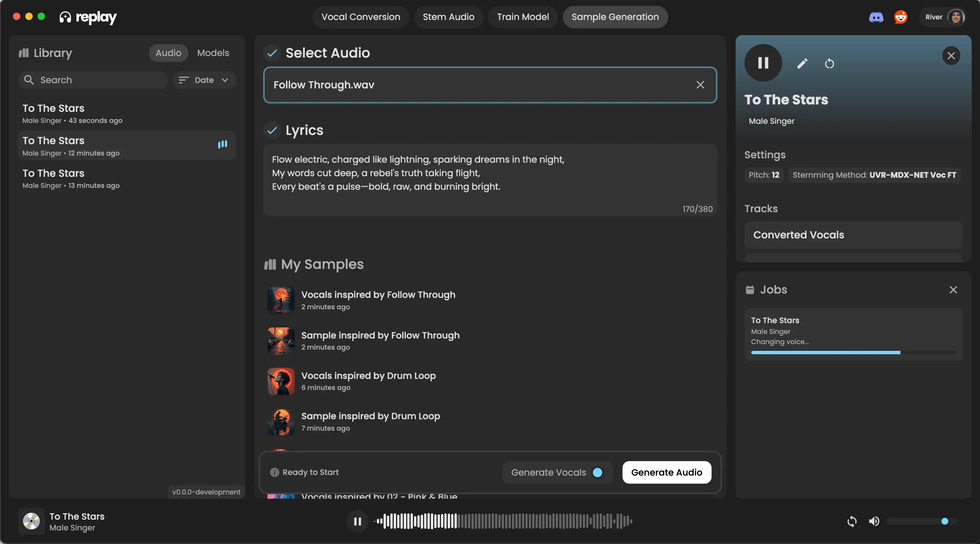The image size is (980, 544).
Task: Toggle the Select Audio checkmark
Action: click(x=272, y=53)
